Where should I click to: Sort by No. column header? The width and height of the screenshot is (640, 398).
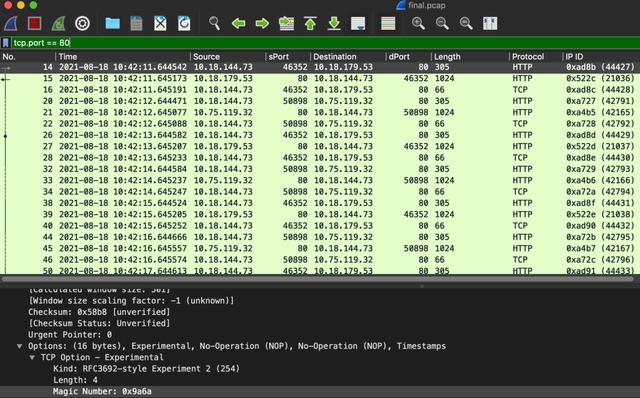click(x=27, y=56)
